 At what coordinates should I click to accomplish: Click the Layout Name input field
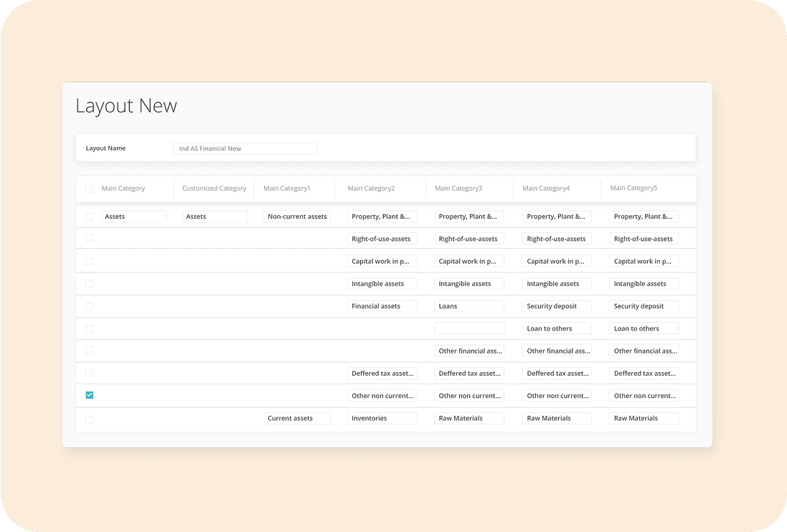coord(245,148)
